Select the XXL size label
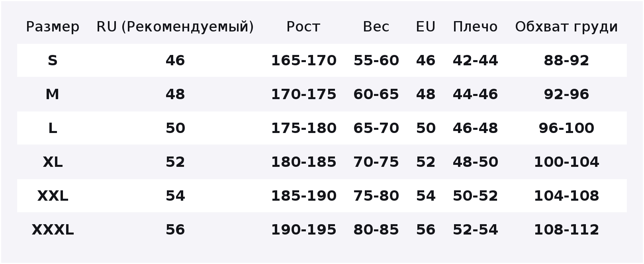 click(x=53, y=196)
